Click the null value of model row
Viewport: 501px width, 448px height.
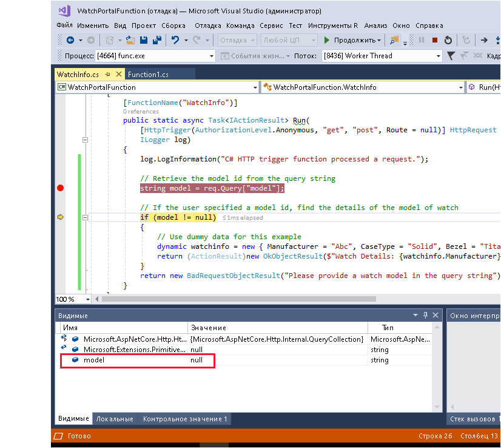(197, 360)
